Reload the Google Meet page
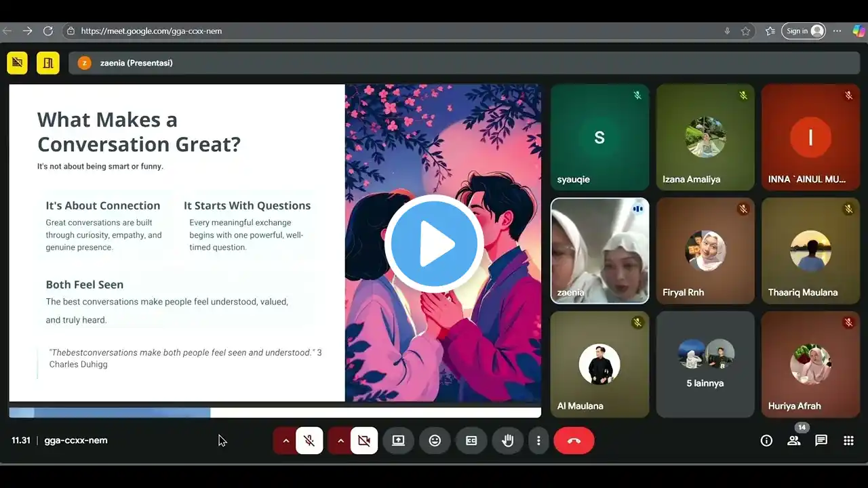Image resolution: width=868 pixels, height=488 pixels. point(47,31)
